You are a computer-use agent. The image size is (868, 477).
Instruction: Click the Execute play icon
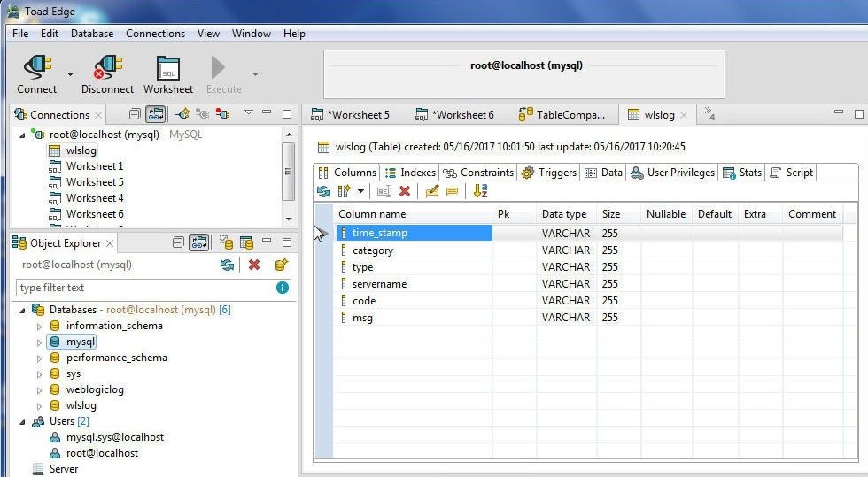tap(218, 67)
